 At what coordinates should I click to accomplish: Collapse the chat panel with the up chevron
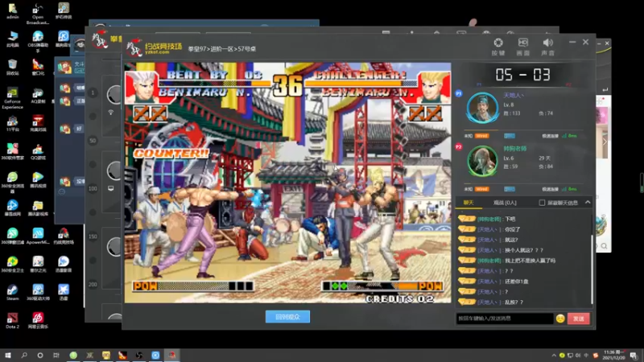[x=588, y=203]
